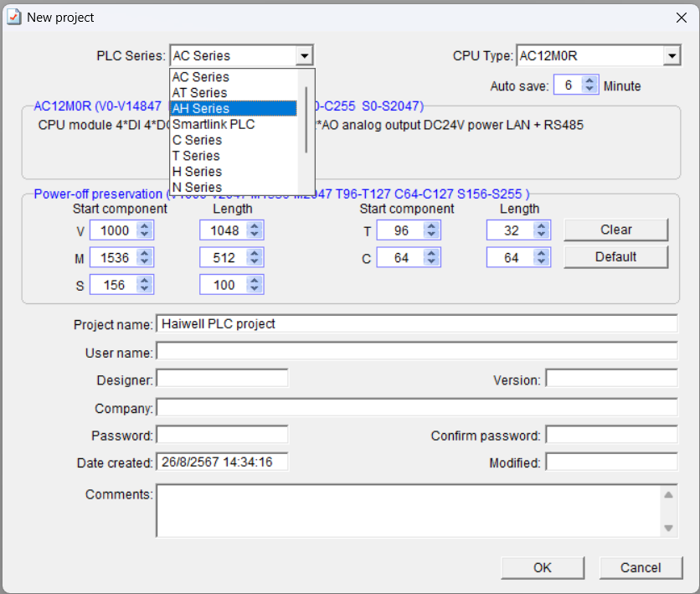Open the CPU Type dropdown
The width and height of the screenshot is (700, 594).
point(672,56)
